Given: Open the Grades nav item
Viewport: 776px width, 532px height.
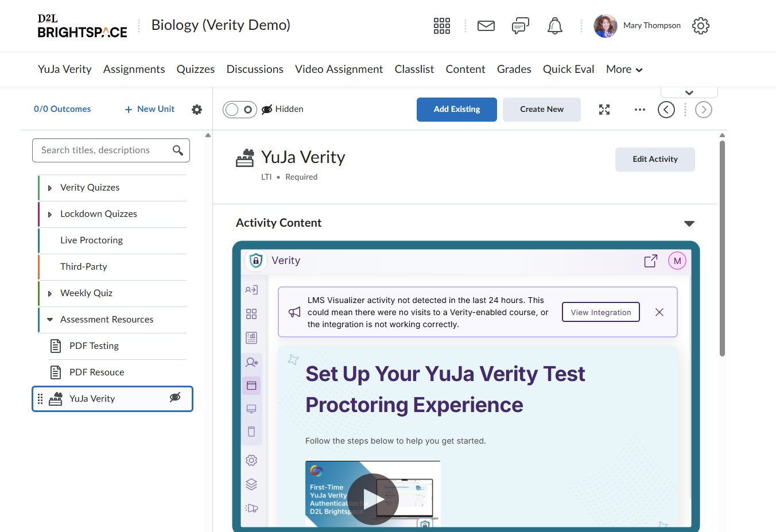Looking at the screenshot, I should 514,69.
